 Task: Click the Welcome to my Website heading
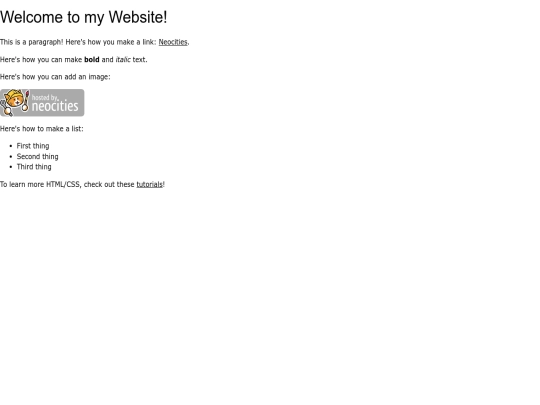[x=84, y=17]
